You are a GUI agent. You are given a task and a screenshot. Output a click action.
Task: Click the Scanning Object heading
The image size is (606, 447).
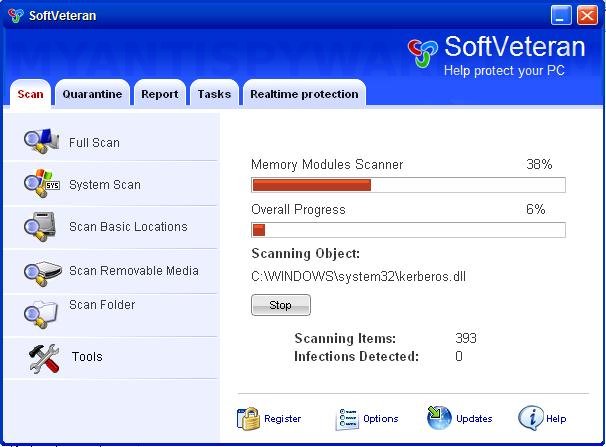(x=305, y=254)
